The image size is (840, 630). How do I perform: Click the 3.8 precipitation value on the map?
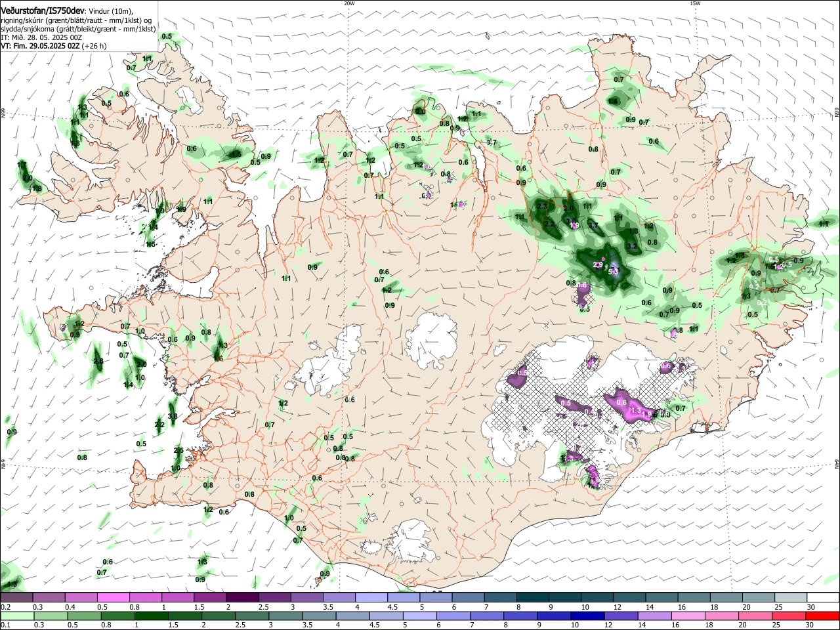point(173,416)
